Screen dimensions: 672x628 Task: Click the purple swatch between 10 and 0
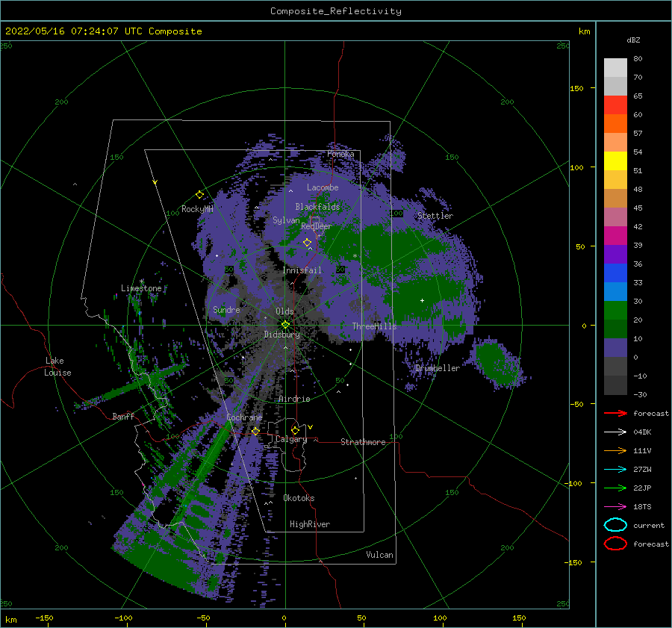pyautogui.click(x=615, y=348)
